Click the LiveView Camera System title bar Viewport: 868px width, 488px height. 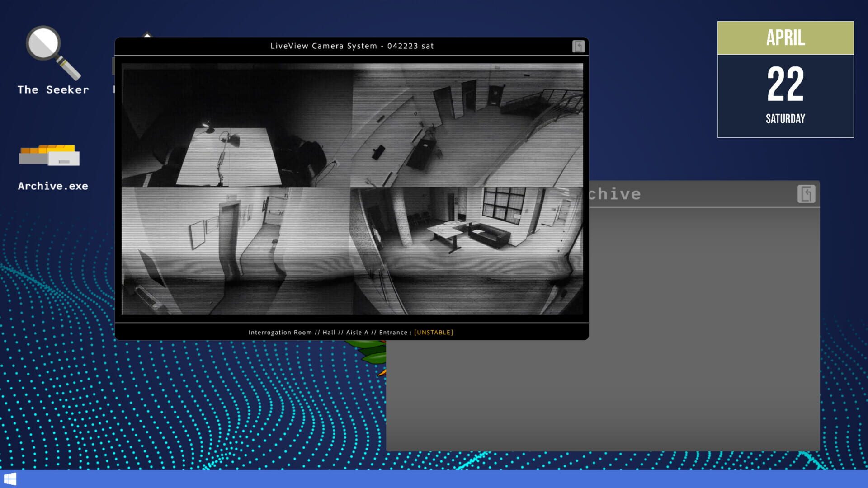pos(352,46)
